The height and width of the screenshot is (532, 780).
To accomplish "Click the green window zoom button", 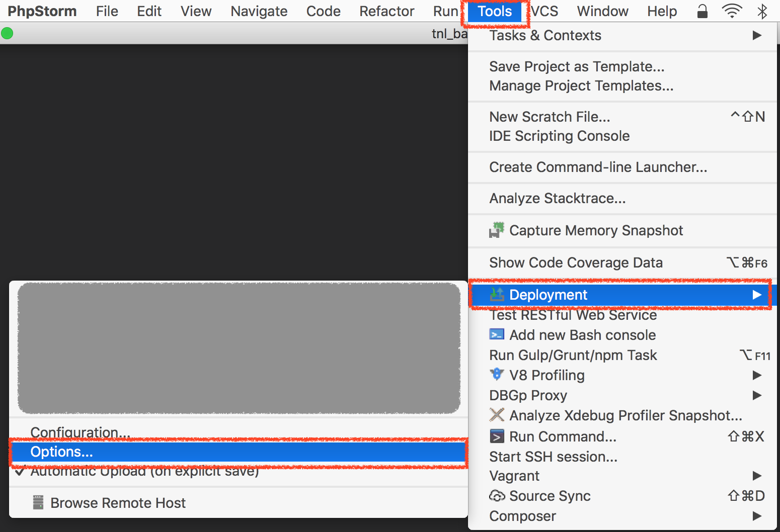I will 7,34.
